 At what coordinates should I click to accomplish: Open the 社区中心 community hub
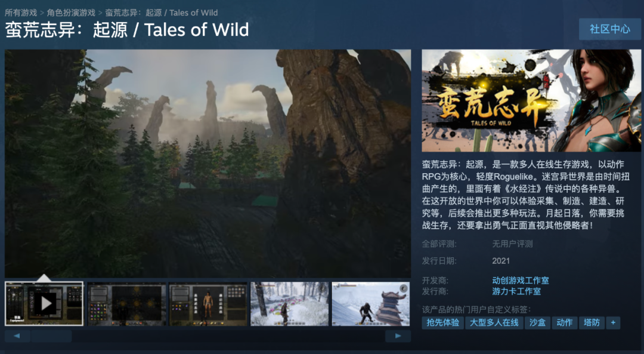coord(610,29)
